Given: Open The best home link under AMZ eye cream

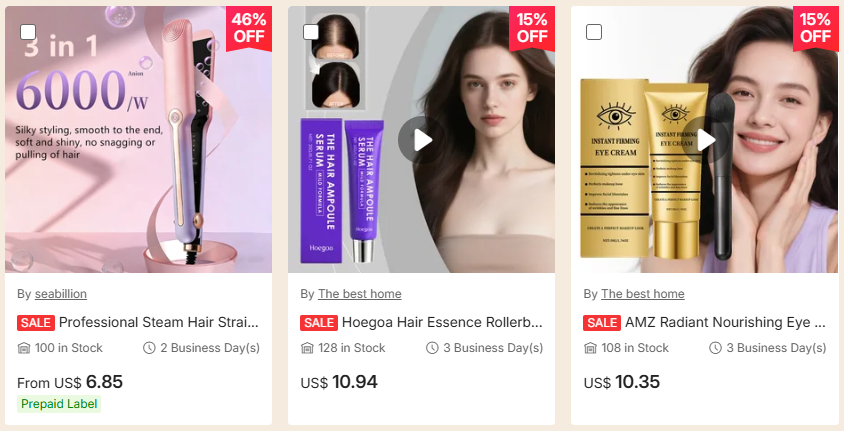Looking at the screenshot, I should pos(643,294).
